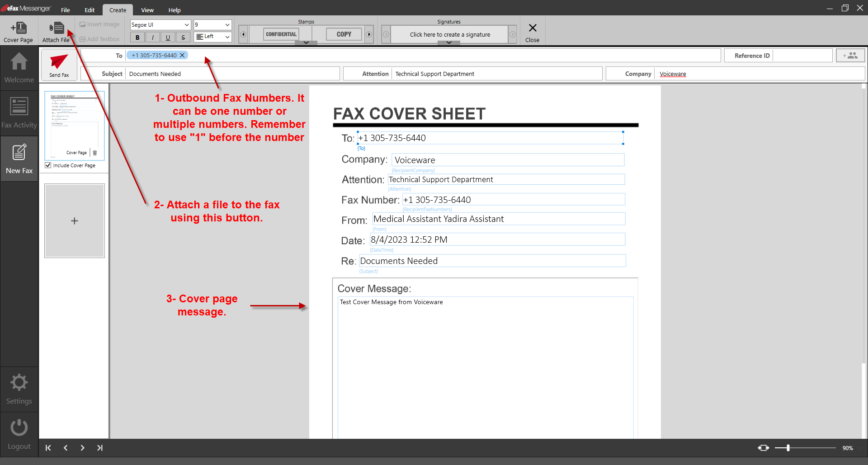Jump to the first page

(x=48, y=448)
